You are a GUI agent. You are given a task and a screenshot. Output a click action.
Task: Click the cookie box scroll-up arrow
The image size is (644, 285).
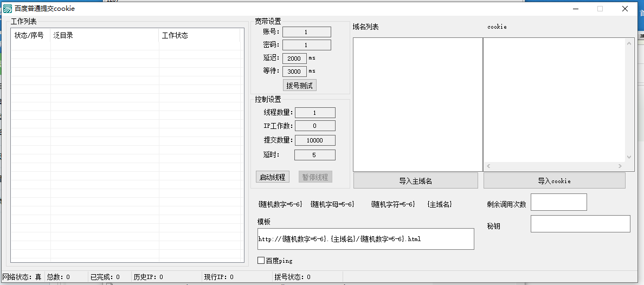tap(629, 43)
